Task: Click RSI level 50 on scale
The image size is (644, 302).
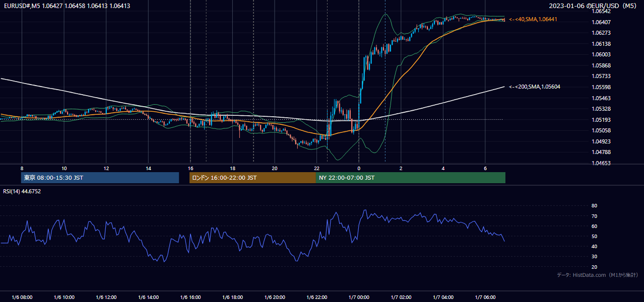Action: [x=594, y=236]
